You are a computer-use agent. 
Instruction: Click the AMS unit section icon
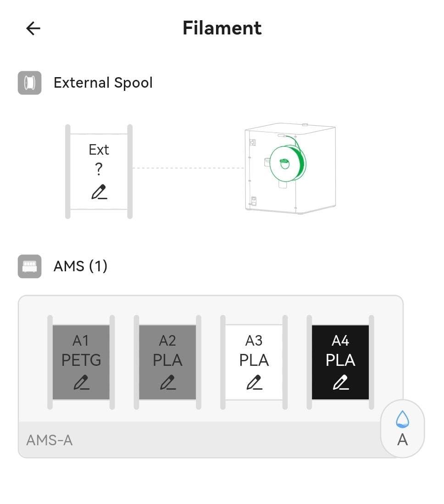tap(30, 266)
